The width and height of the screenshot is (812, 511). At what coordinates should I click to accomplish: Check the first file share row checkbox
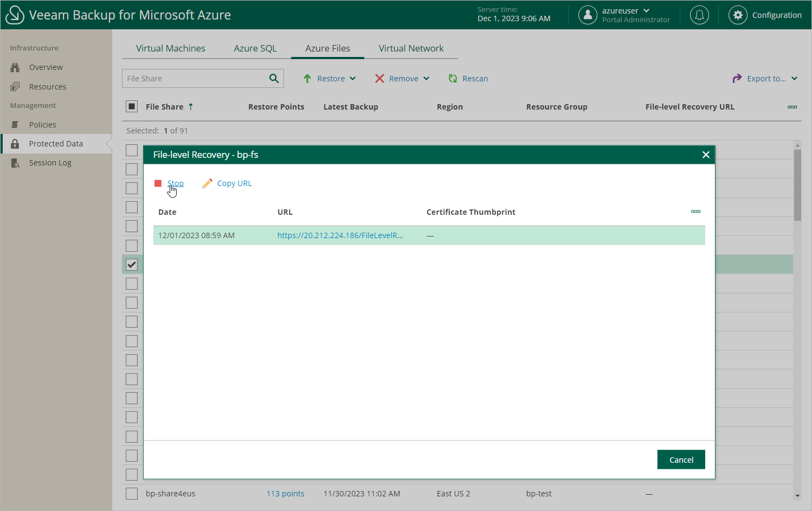(132, 150)
